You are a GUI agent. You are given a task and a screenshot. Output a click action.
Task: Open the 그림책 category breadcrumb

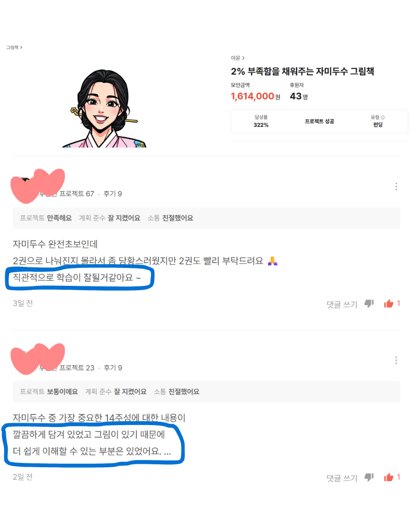[x=14, y=47]
